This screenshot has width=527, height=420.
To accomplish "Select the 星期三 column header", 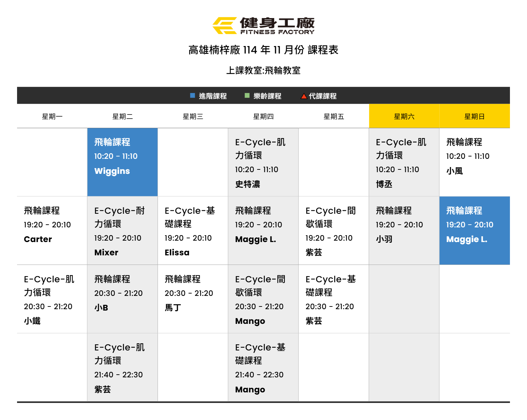I will (193, 117).
